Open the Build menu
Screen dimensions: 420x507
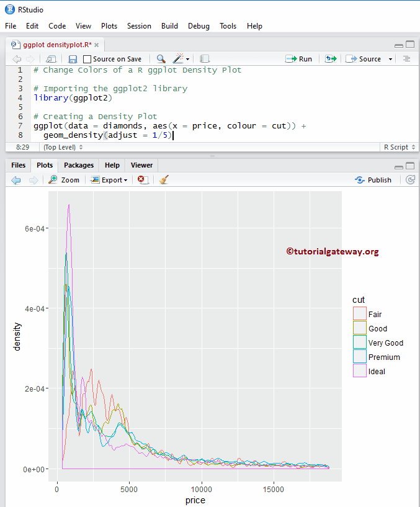[x=170, y=26]
